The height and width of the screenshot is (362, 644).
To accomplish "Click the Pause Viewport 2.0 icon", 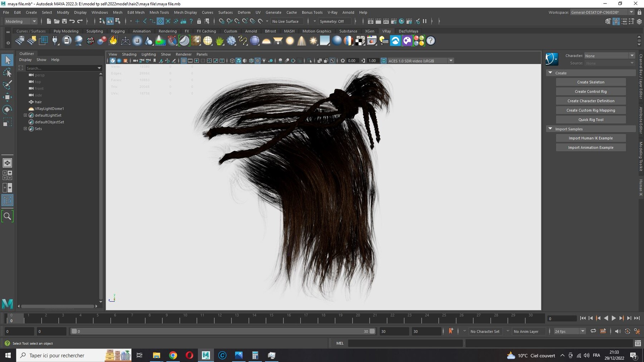I will point(425,21).
